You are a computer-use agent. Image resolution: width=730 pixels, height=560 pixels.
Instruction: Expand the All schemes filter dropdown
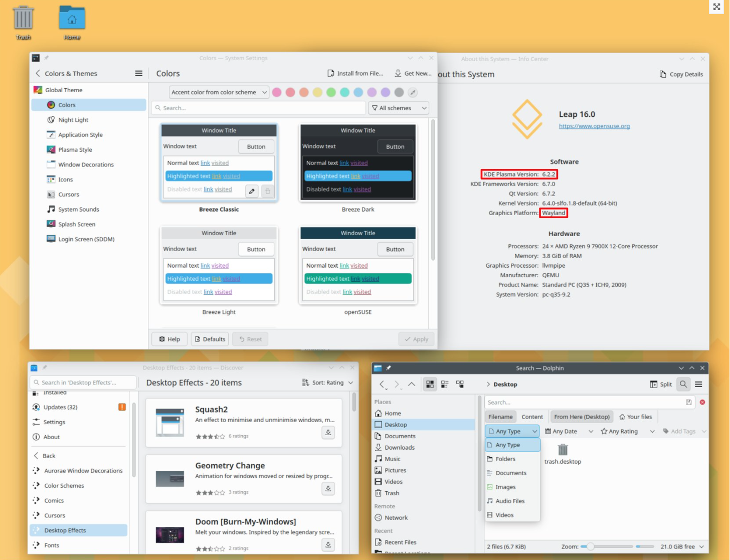399,108
